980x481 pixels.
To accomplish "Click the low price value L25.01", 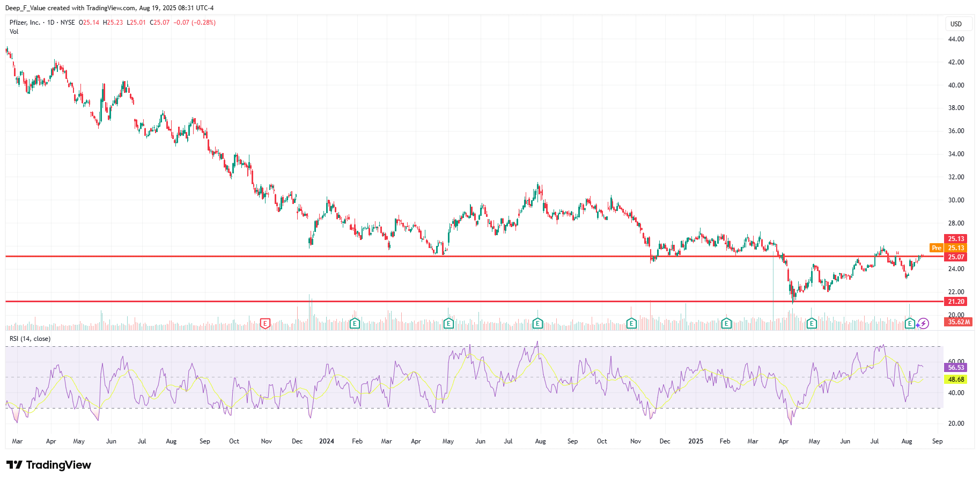I will [136, 23].
